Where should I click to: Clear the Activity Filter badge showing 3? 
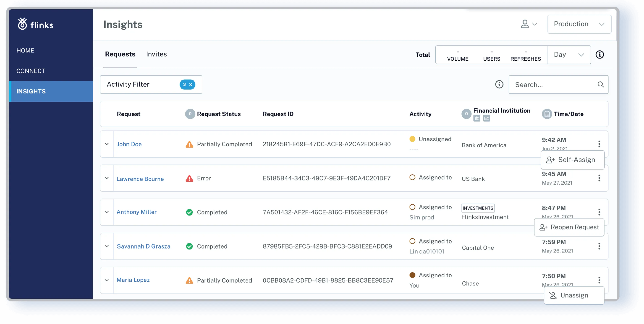pyautogui.click(x=191, y=85)
